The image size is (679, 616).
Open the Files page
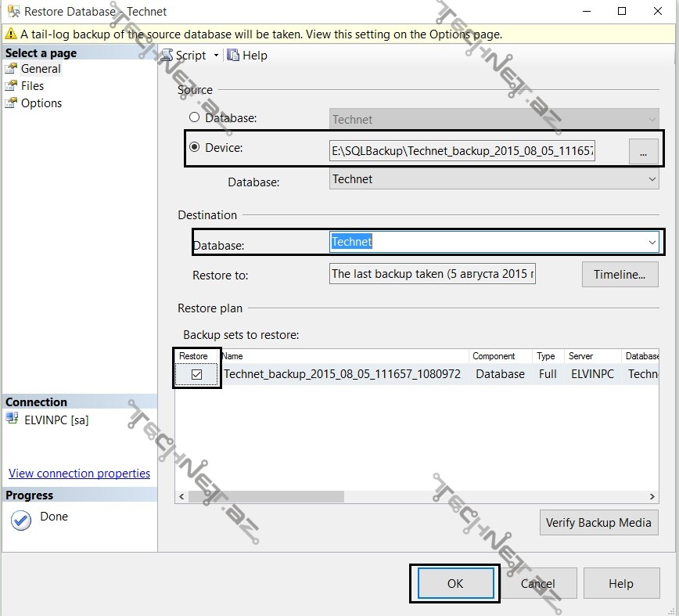point(32,86)
